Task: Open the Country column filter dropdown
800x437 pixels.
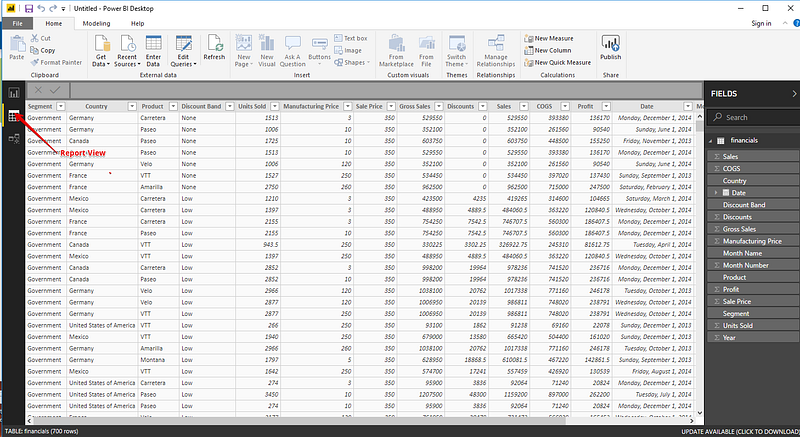Action: coord(131,106)
